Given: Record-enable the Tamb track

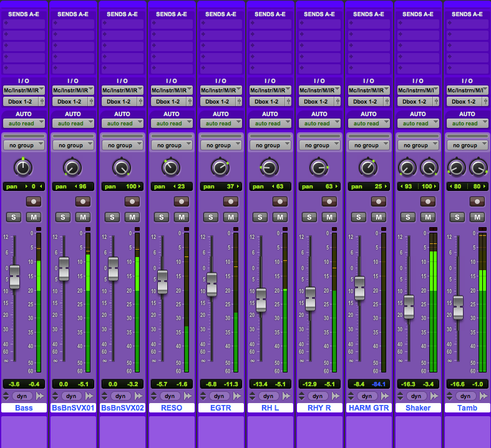Looking at the screenshot, I should tap(477, 202).
